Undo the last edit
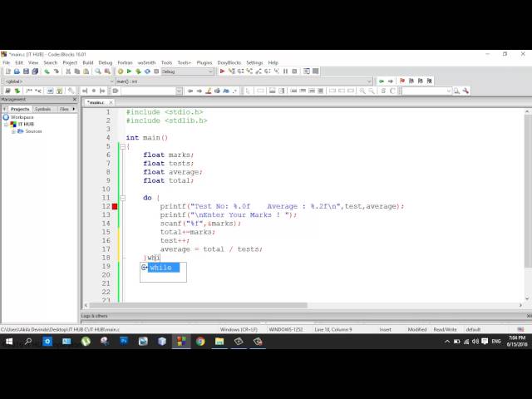The width and height of the screenshot is (532, 399). (47, 71)
